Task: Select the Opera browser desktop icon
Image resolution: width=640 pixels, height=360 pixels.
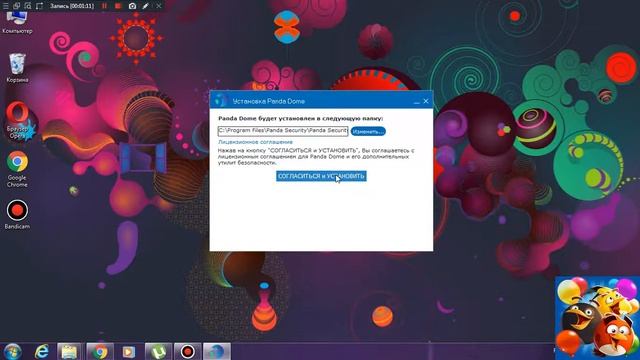Action: click(17, 120)
